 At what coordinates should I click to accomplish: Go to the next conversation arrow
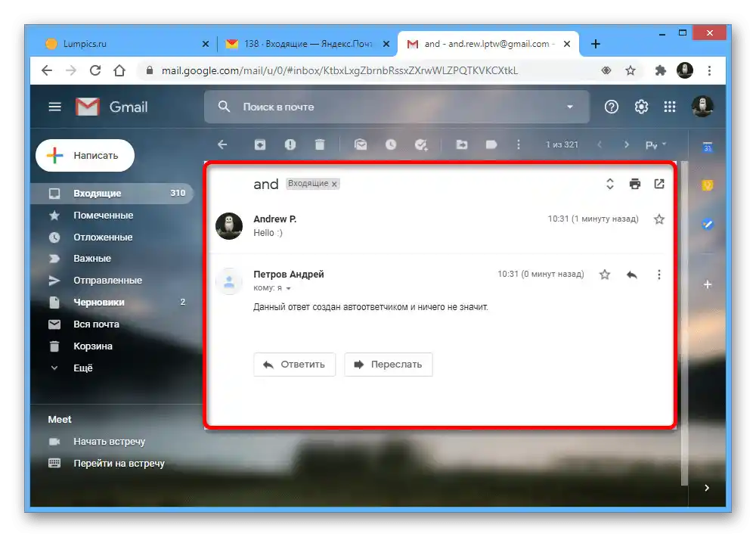[626, 144]
